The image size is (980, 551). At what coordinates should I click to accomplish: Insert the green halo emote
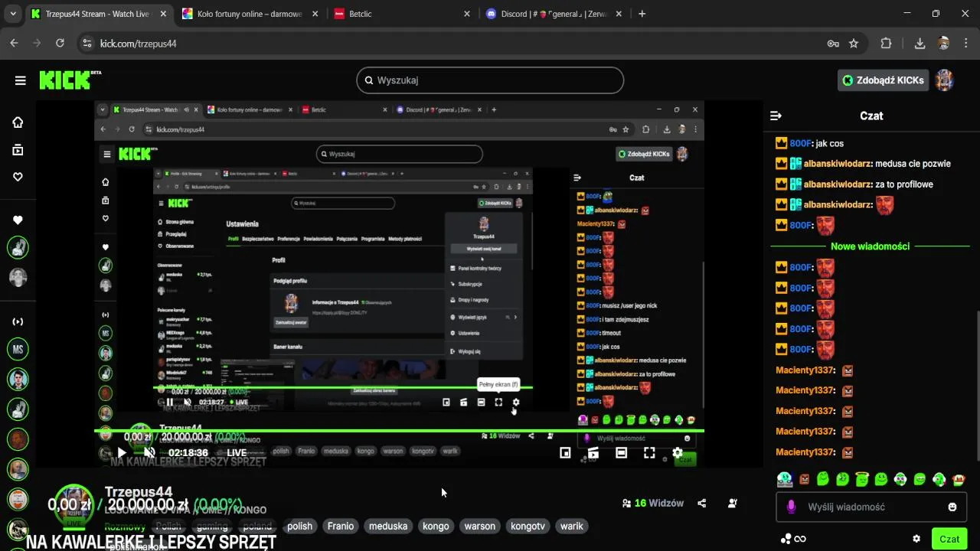[862, 479]
